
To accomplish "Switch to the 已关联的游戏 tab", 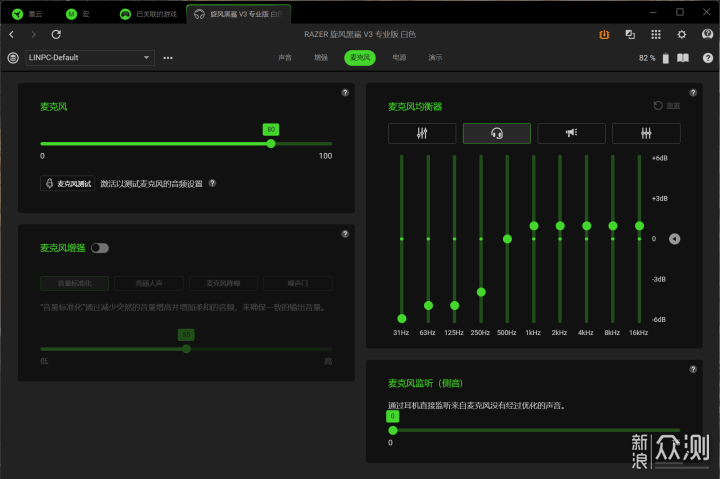I will point(148,14).
